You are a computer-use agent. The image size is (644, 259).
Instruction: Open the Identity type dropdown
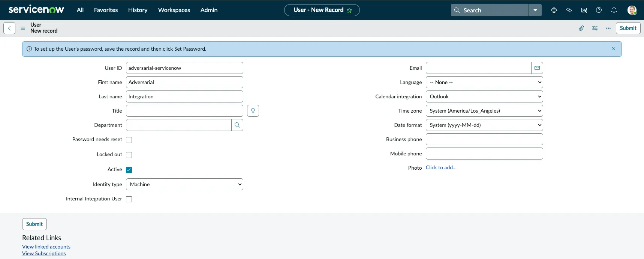(184, 184)
